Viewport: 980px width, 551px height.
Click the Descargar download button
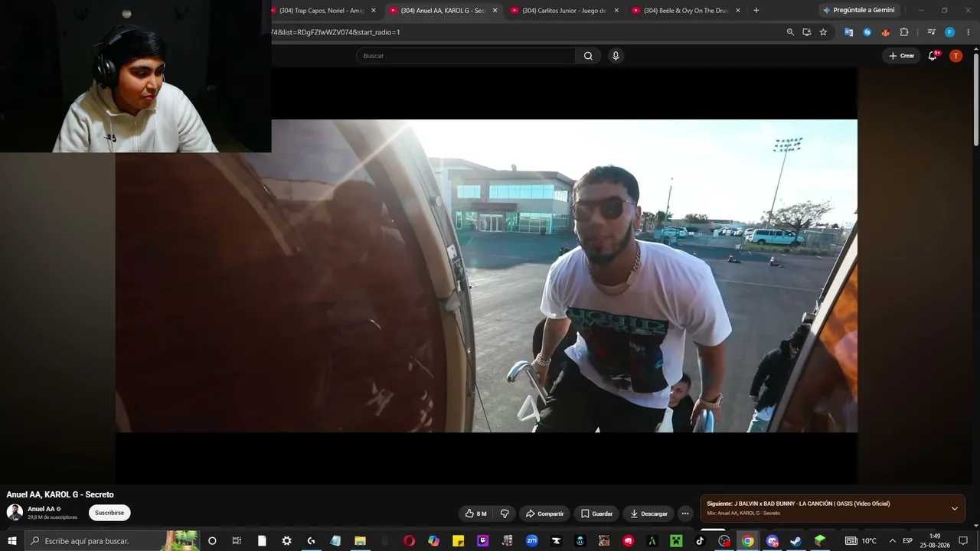648,514
